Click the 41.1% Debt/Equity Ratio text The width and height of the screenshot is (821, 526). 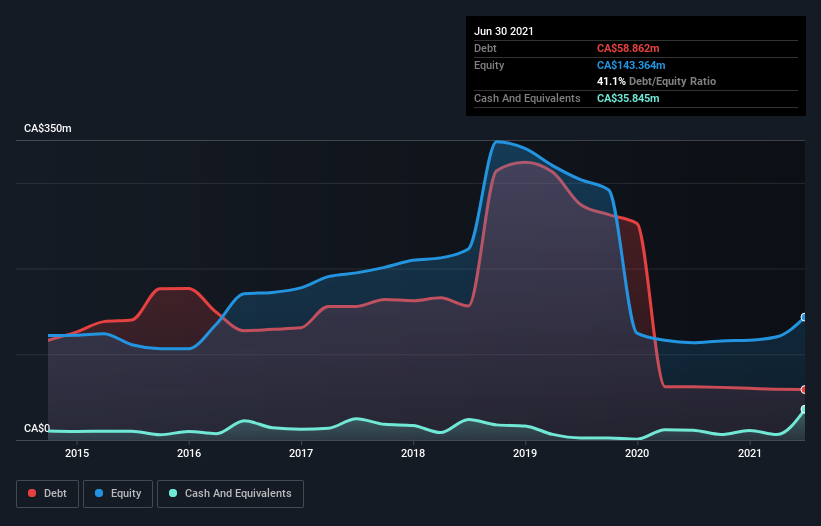coord(657,81)
